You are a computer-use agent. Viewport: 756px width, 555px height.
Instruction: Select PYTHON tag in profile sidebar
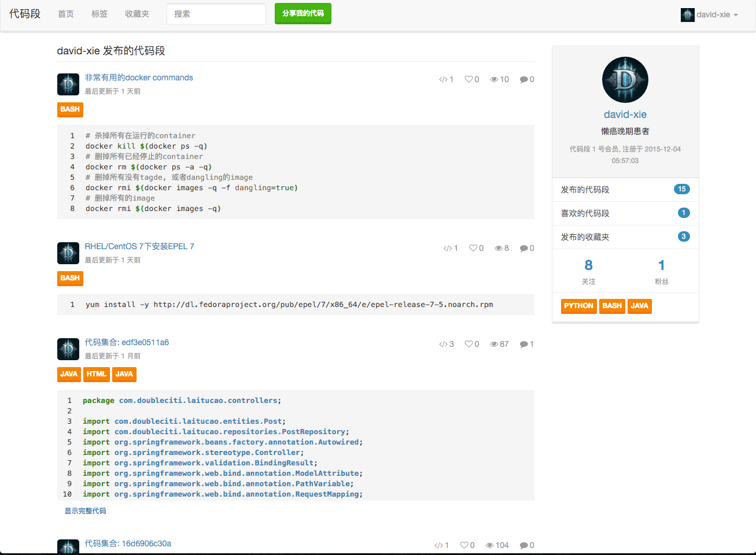coord(578,306)
